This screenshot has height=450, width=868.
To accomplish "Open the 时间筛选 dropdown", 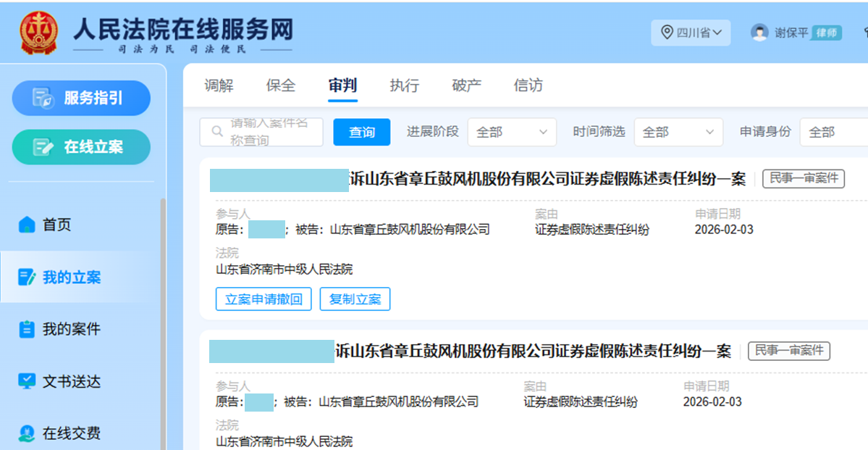I will pos(678,132).
